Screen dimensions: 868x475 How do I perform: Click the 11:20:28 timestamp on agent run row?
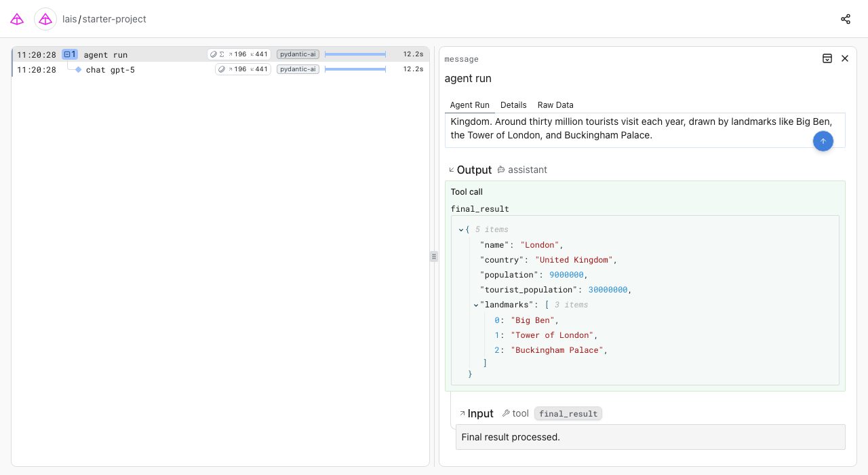click(x=37, y=54)
